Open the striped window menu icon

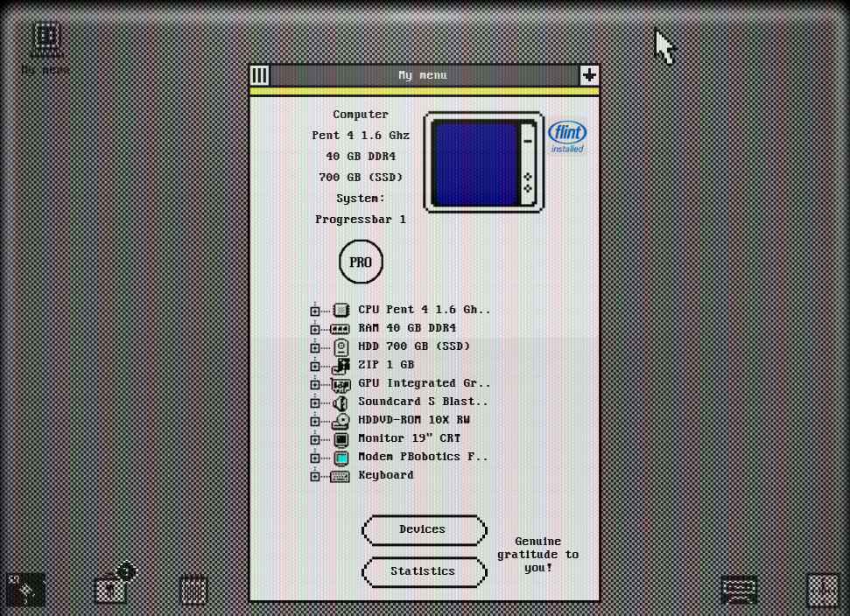259,75
